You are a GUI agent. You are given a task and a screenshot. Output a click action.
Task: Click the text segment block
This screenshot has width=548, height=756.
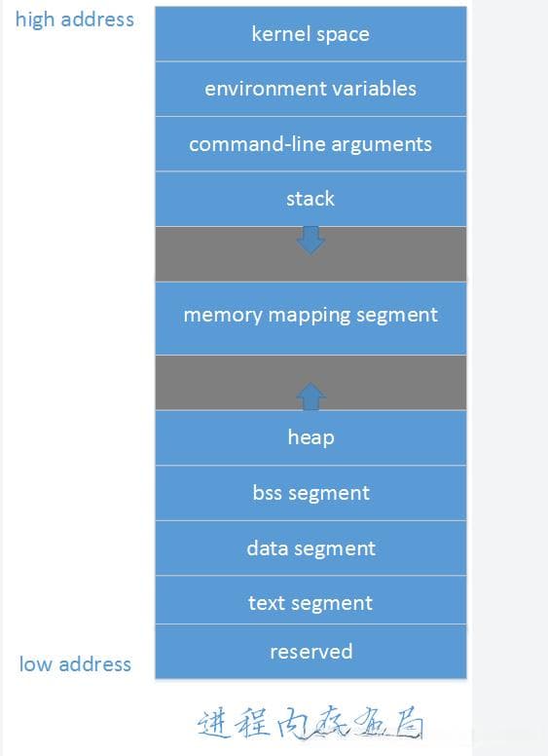pyautogui.click(x=311, y=600)
